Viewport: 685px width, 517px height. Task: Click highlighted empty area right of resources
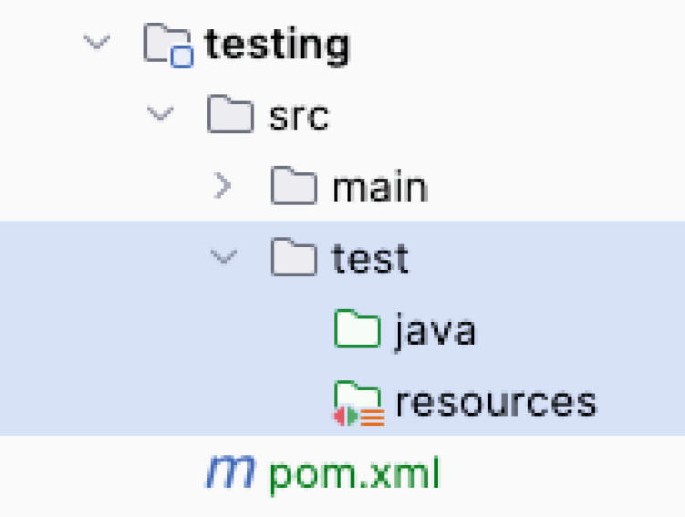pos(640,402)
